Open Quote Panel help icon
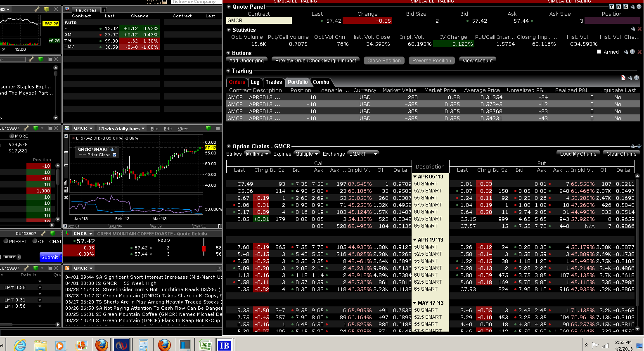This screenshot has width=644, height=351. point(639,7)
